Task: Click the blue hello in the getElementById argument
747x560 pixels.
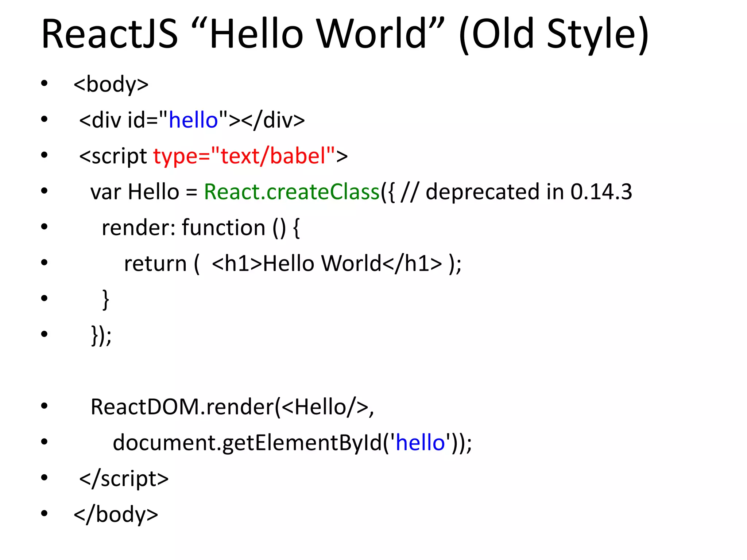Action: point(420,443)
